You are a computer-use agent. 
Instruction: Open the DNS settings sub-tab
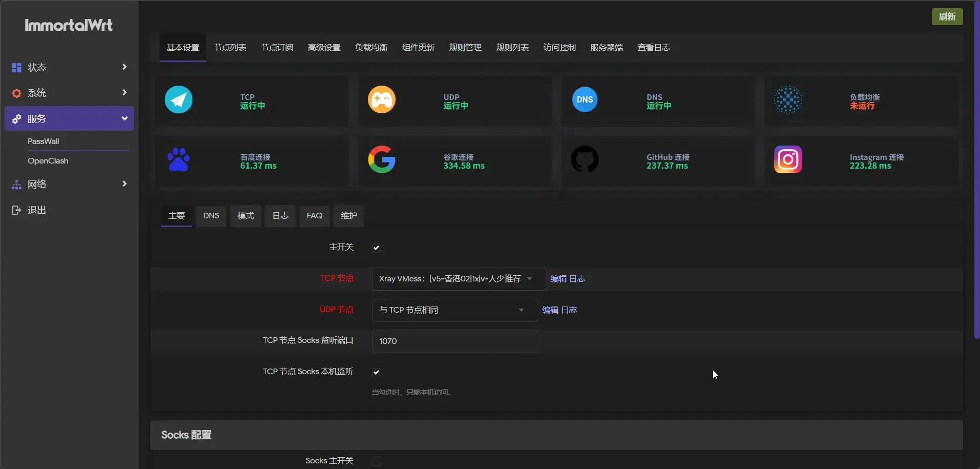click(211, 216)
